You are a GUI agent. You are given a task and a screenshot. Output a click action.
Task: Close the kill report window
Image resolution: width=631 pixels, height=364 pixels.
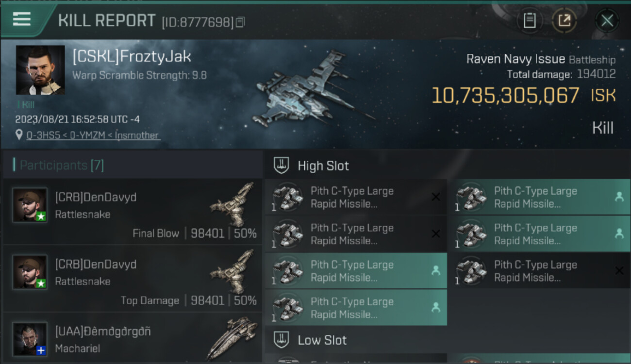point(607,21)
